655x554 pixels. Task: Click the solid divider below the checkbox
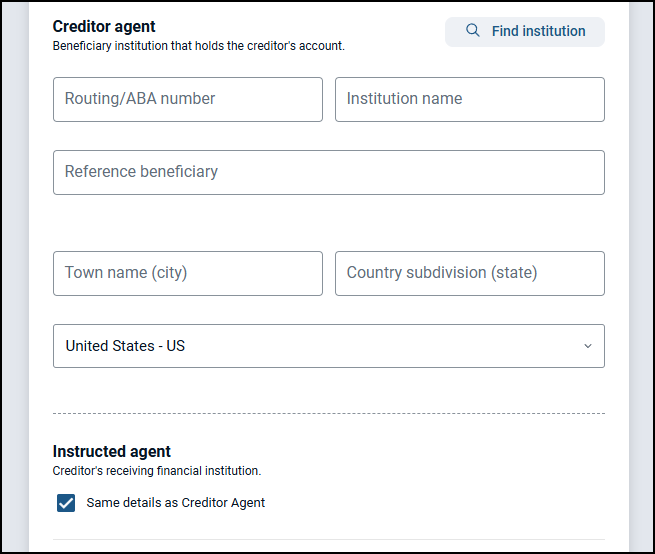click(x=328, y=540)
